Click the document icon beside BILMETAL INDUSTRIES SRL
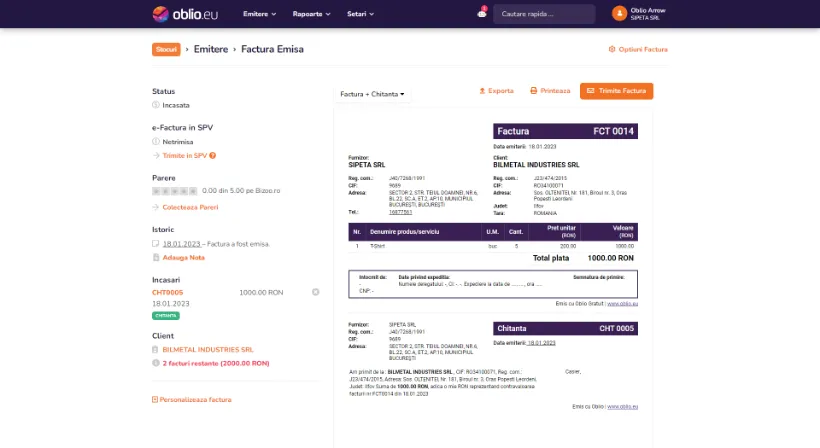Image resolution: width=820 pixels, height=448 pixels. click(x=155, y=350)
